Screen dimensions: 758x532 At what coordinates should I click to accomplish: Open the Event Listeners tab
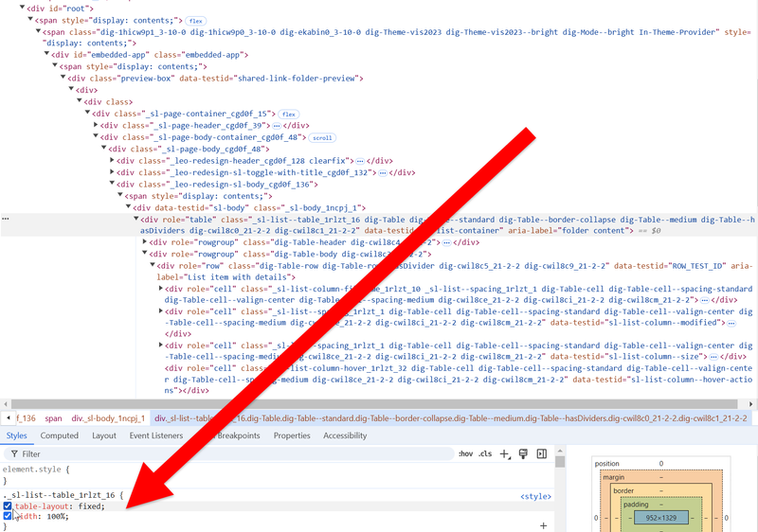click(x=156, y=435)
